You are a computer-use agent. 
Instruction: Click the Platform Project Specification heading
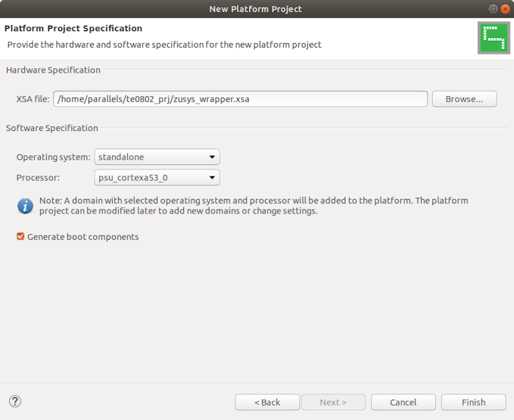73,29
